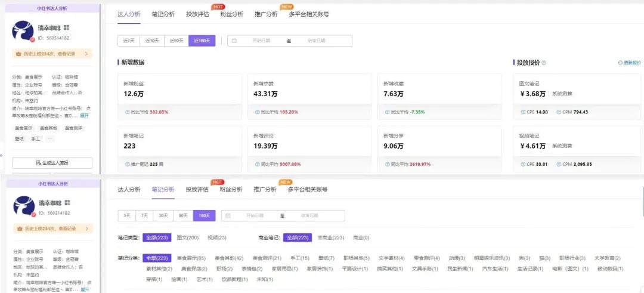Viewport: 644px width, 293px height.
Task: Open the 开始日期 picker in 达人分析 view
Action: coord(261,41)
